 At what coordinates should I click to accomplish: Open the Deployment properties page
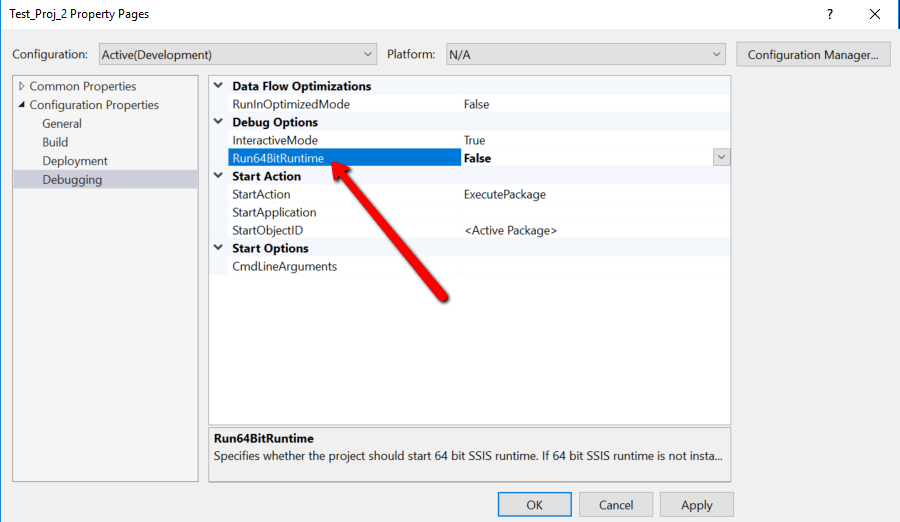[75, 161]
